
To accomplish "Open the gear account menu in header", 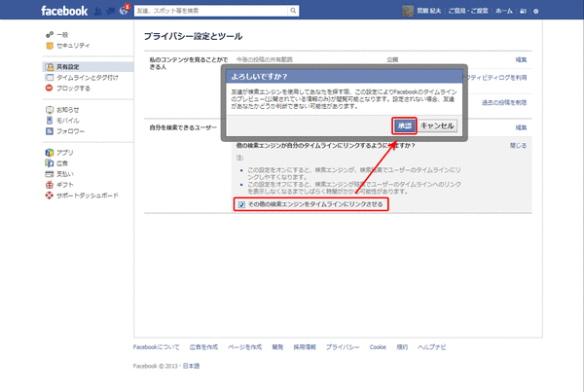I will click(536, 11).
